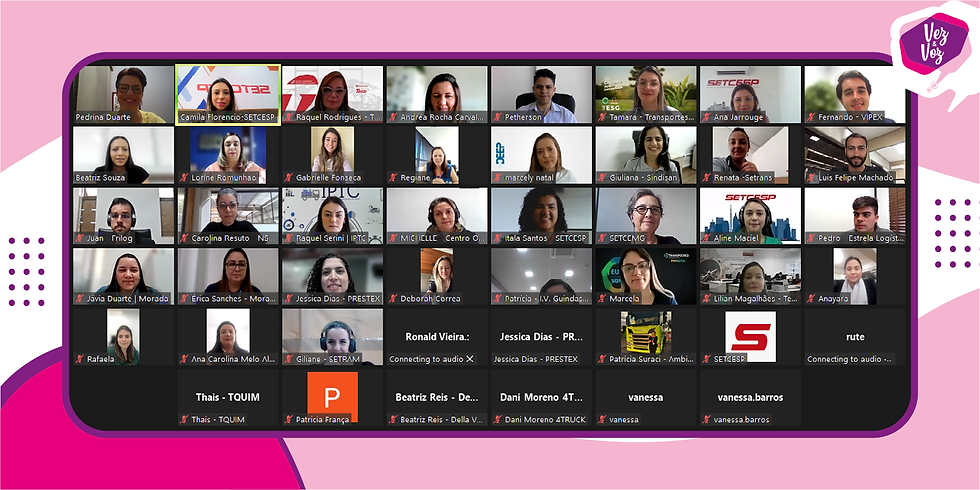Click the large vanessa name tile
This screenshot has height=490, width=980.
[646, 397]
